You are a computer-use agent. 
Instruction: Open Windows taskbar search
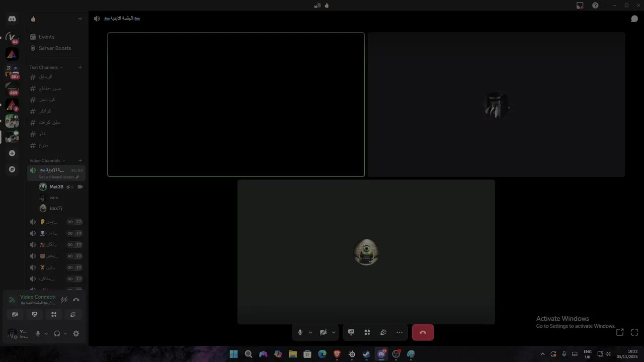(249, 354)
